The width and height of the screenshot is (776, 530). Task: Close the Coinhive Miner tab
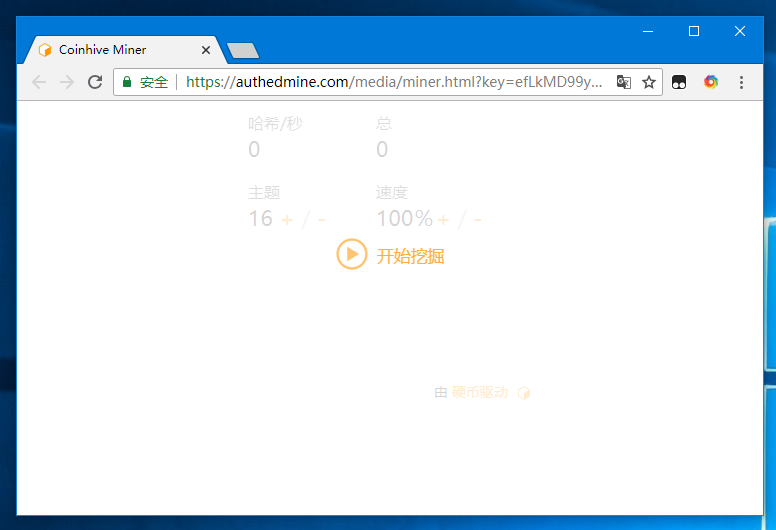tap(206, 50)
